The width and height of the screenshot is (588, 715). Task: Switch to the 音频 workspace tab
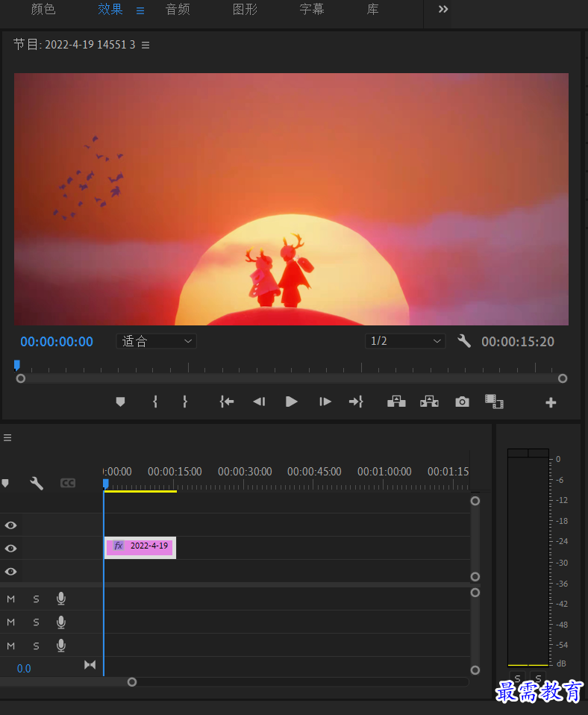click(x=178, y=9)
